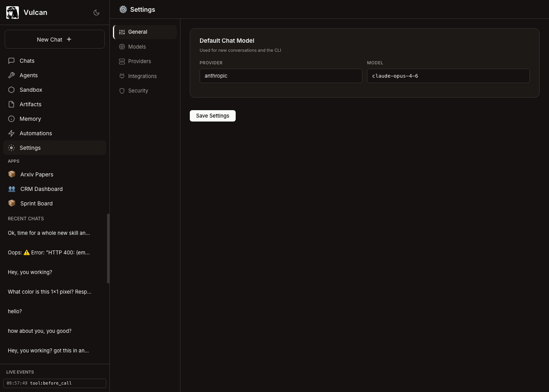Screen dimensions: 549x392
Task: Open the Sprint Board app
Action: (36, 203)
